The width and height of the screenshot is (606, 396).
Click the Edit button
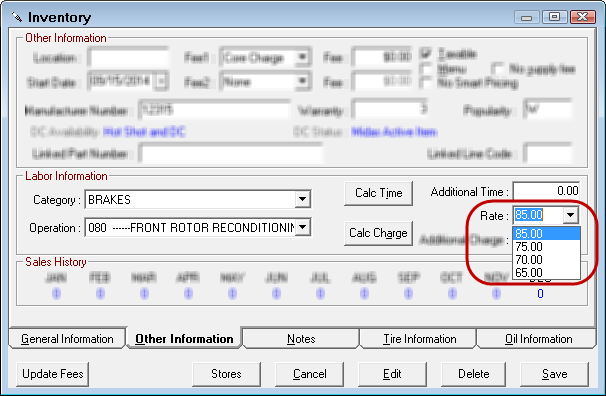(392, 374)
